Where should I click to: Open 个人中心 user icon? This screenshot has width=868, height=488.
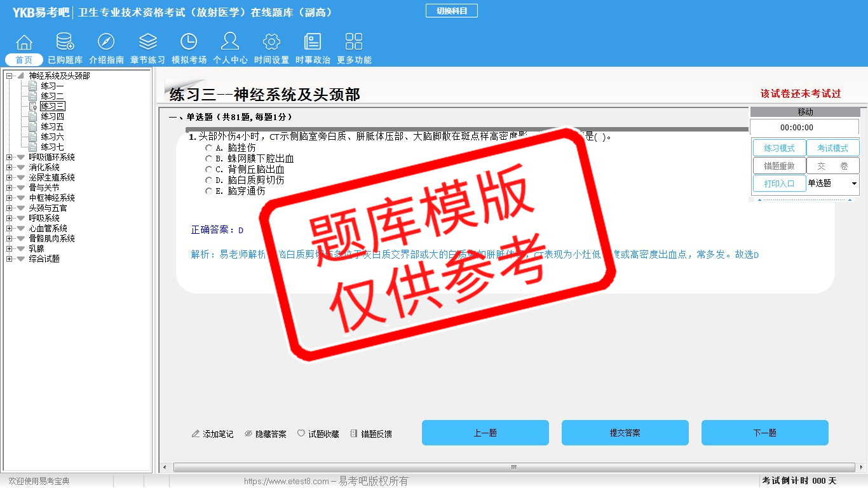230,43
